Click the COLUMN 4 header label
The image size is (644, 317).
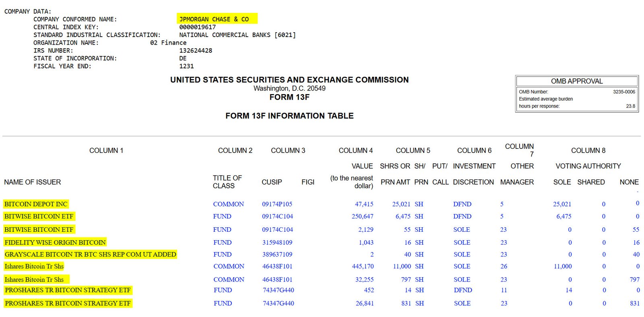tap(355, 150)
